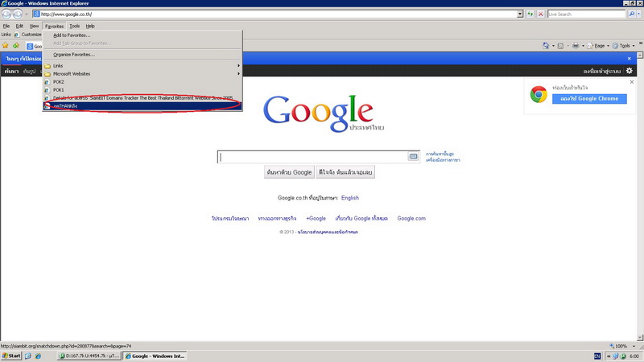
Task: Open the Print button dropdown arrow
Action: [x=583, y=46]
